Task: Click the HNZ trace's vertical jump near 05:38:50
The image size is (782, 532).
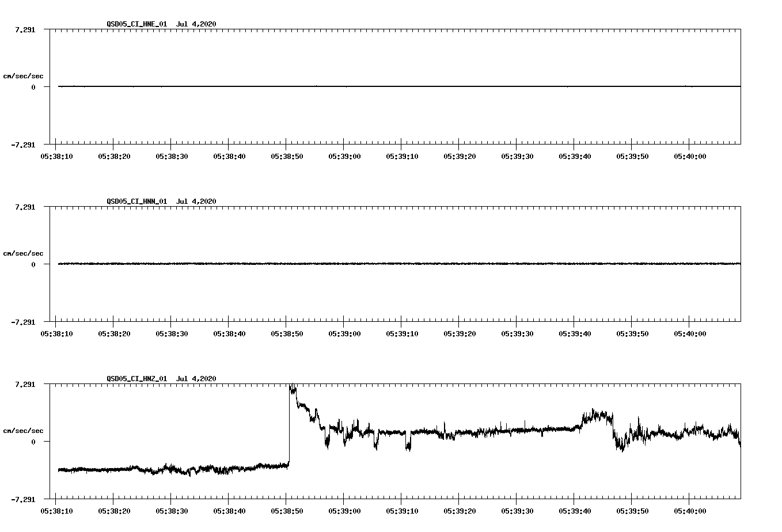Action: (x=289, y=426)
